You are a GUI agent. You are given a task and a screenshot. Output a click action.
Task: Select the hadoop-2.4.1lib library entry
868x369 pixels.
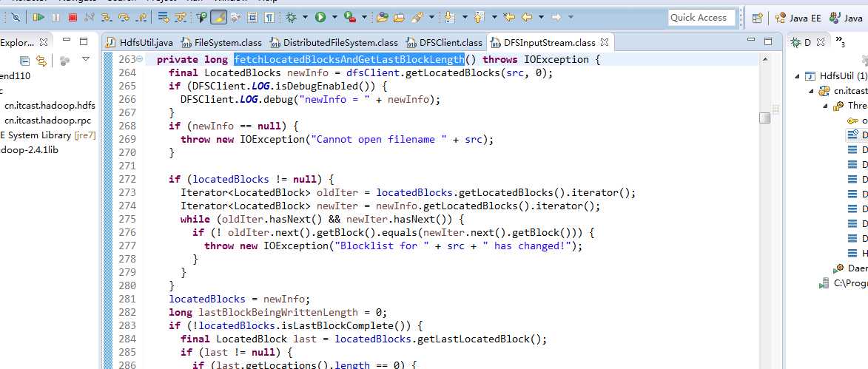30,150
